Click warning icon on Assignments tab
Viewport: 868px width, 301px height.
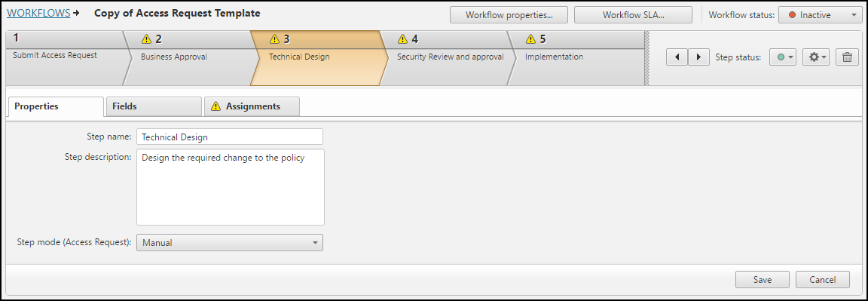point(216,106)
